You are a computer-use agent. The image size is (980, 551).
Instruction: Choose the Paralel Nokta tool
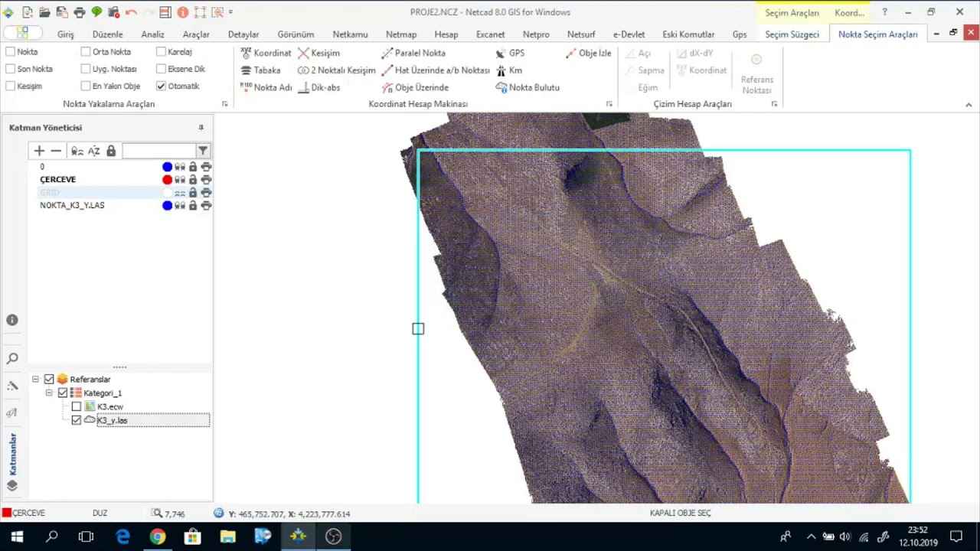pos(413,53)
